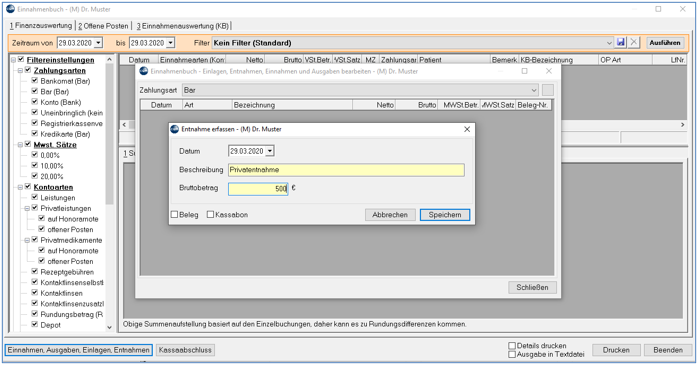This screenshot has width=698, height=365.
Task: Uncheck the Rezeptgebühren checkbox
Action: coord(35,272)
